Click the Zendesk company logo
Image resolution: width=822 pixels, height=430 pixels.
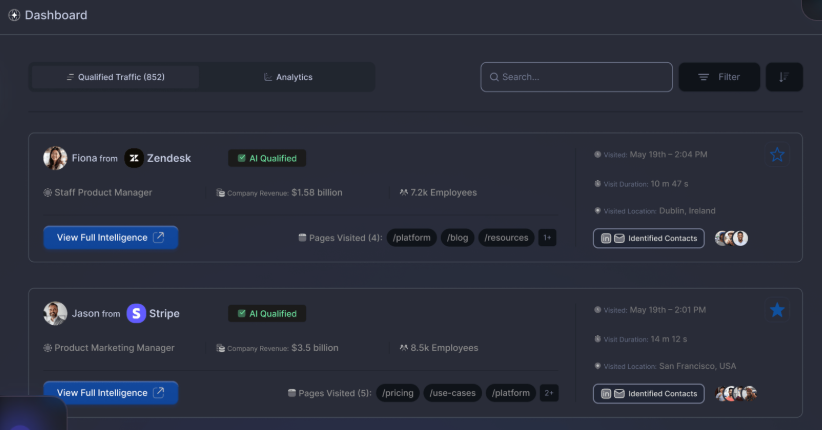[x=134, y=158]
